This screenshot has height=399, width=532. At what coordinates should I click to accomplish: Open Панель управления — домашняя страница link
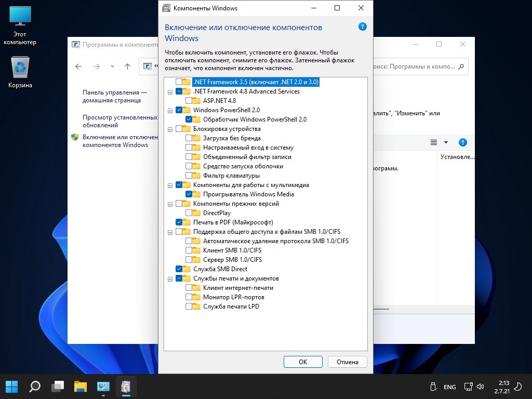point(115,96)
